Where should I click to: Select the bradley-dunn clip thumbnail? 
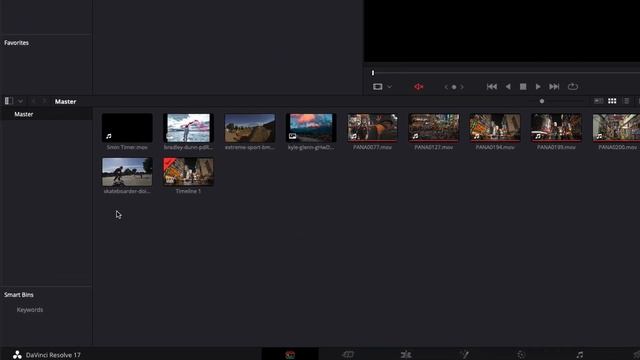[x=188, y=128]
